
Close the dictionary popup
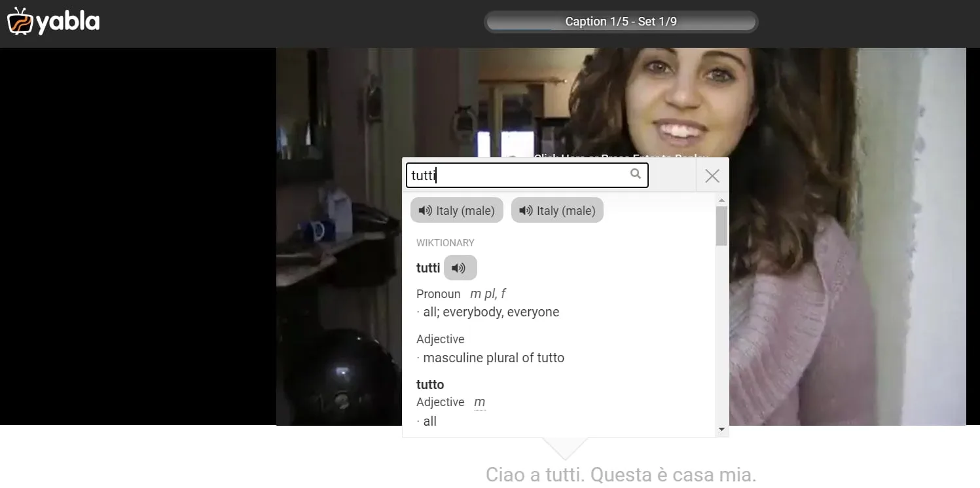pos(712,176)
